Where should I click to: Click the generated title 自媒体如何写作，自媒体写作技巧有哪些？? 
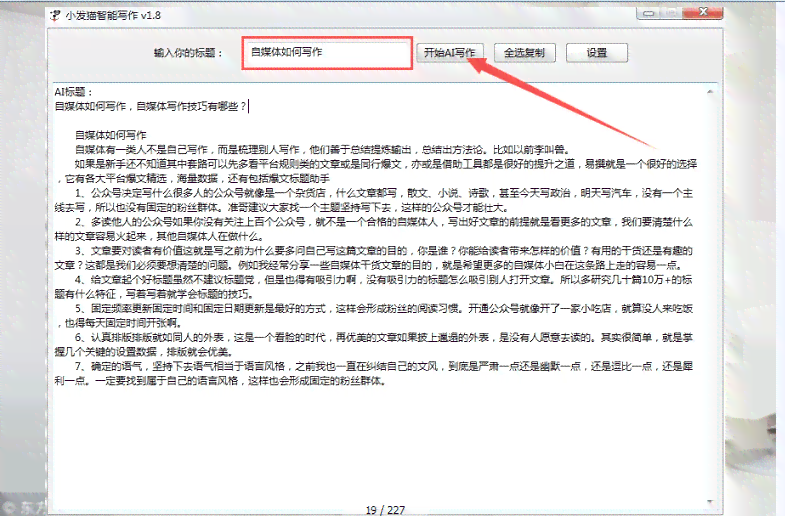coord(151,107)
